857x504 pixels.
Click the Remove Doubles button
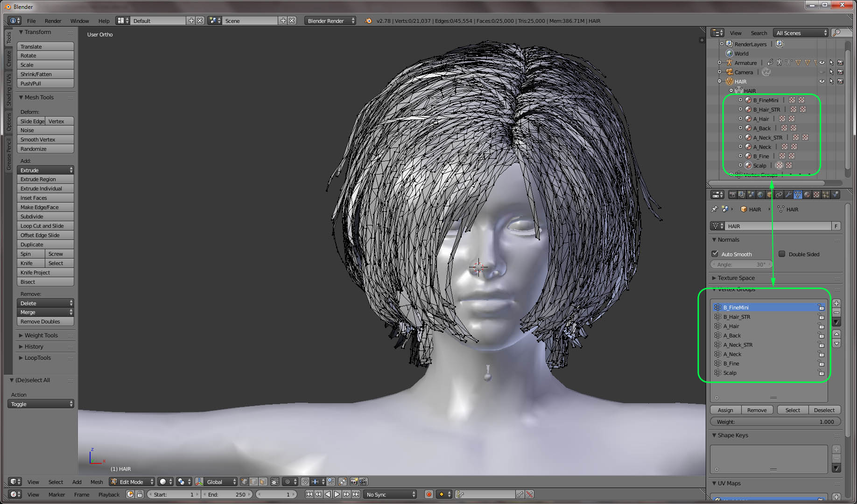pyautogui.click(x=45, y=322)
